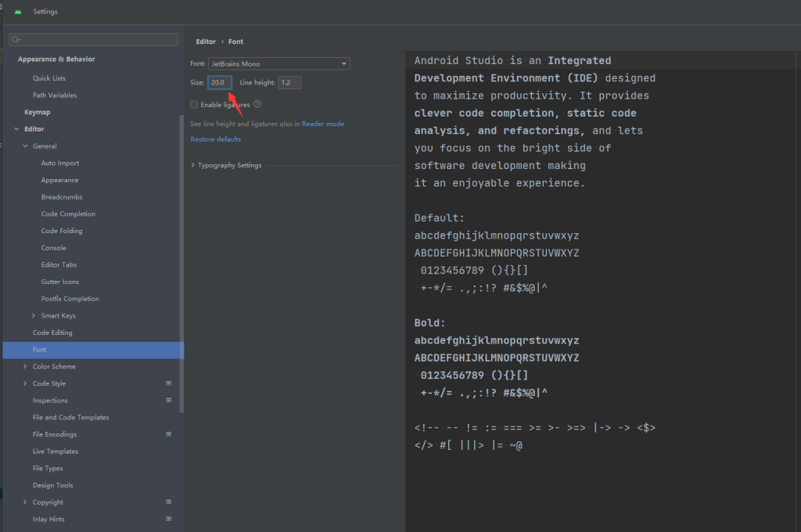Viewport: 801px width, 532px height.
Task: Open Keymap settings
Action: [38, 112]
